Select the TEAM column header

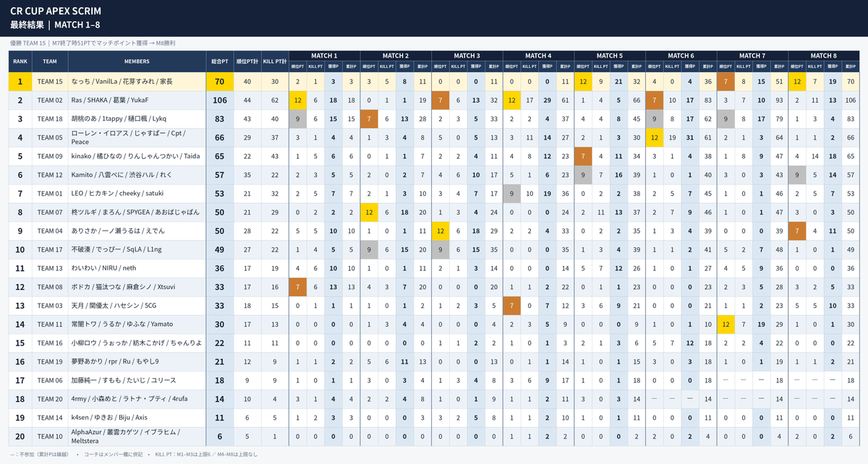tap(50, 61)
